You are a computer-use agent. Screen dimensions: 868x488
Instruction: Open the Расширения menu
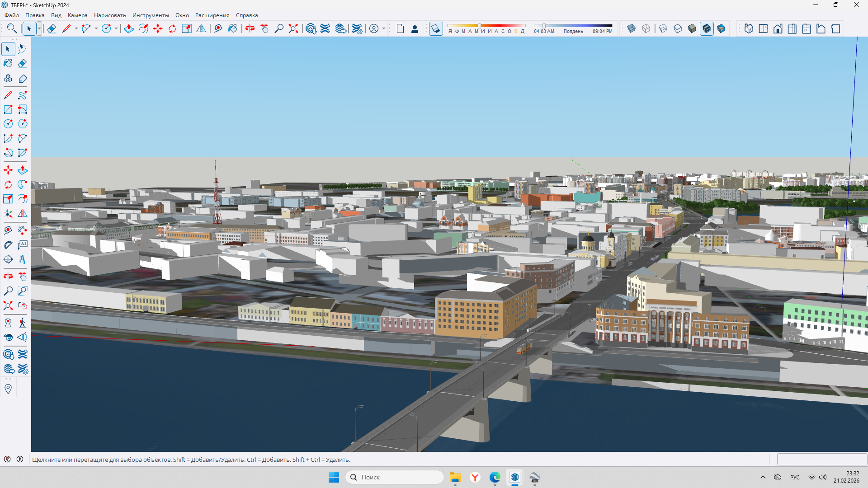[x=212, y=15]
